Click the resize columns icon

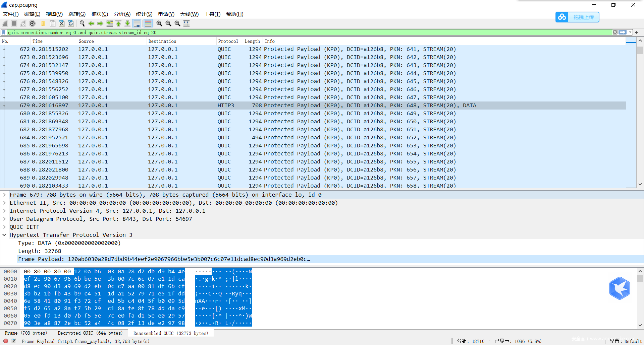tap(186, 23)
